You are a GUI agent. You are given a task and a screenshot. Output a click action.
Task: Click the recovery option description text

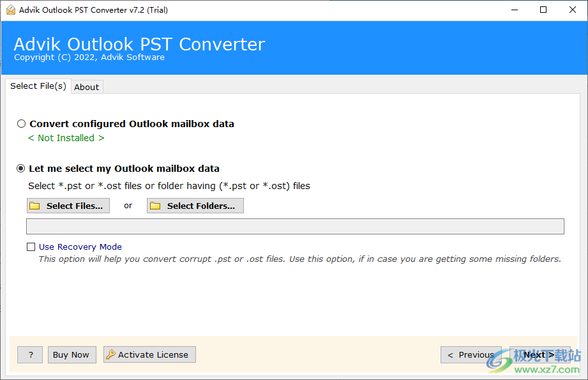pos(299,259)
